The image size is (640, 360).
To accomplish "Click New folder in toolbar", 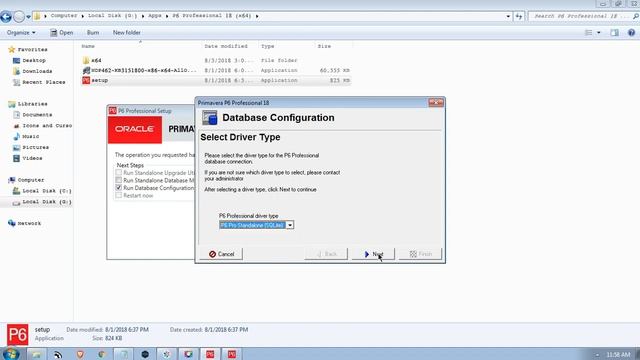I will 127,33.
